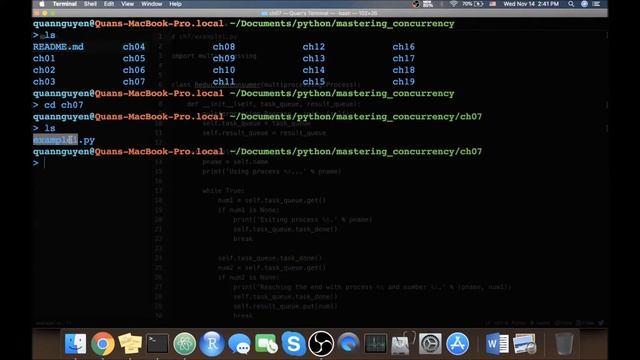
Task: Click the ch17 directory name
Action: [403, 58]
